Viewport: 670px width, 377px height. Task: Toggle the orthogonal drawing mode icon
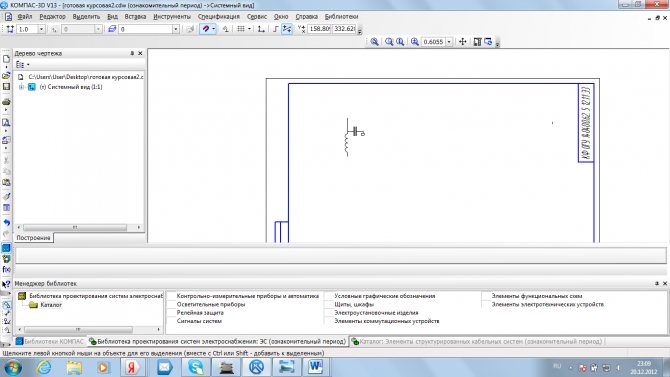261,29
